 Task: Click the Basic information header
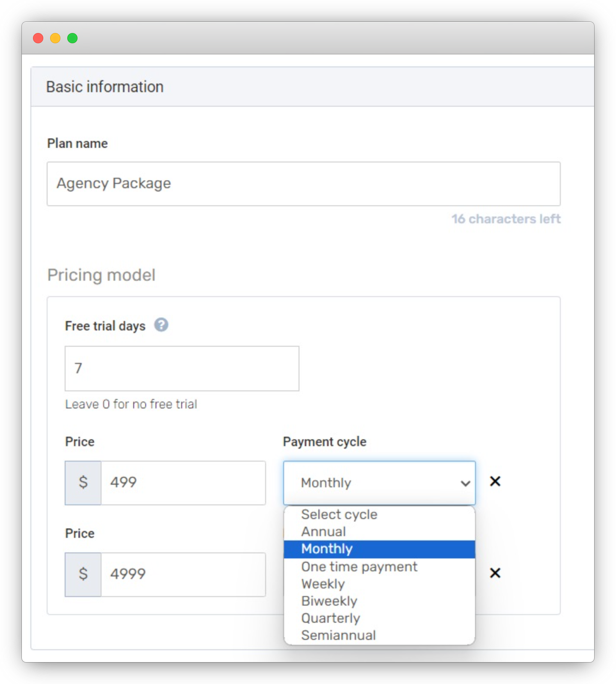[x=105, y=87]
